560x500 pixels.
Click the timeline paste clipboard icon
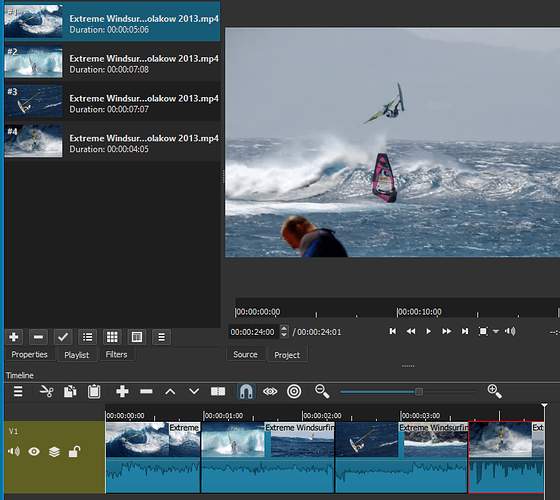pos(94,391)
